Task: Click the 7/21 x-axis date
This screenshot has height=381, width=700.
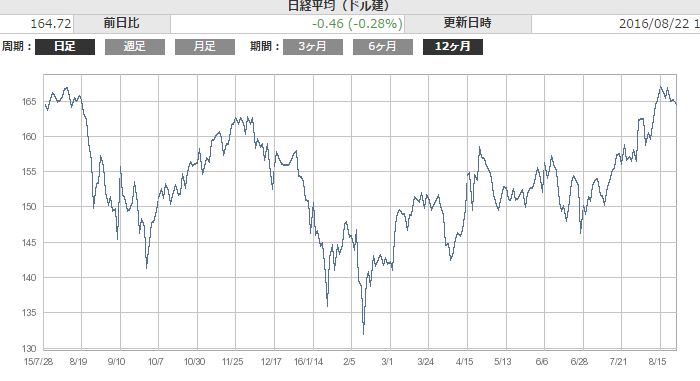Action: click(x=618, y=362)
